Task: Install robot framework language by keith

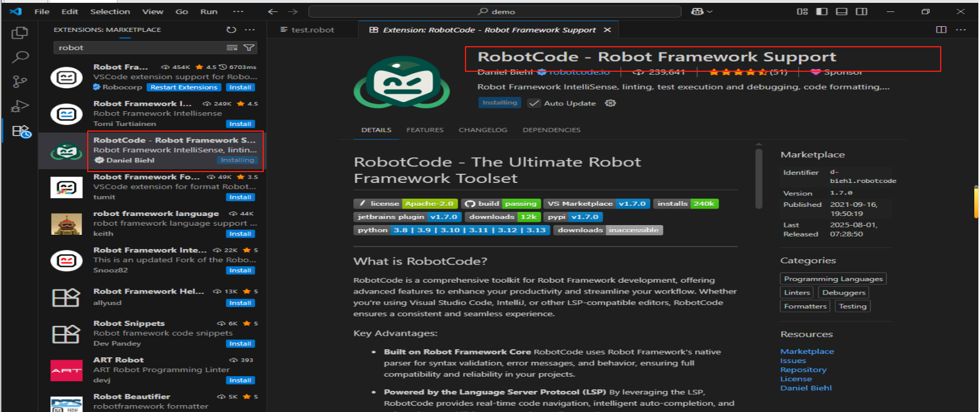Action: click(x=240, y=234)
